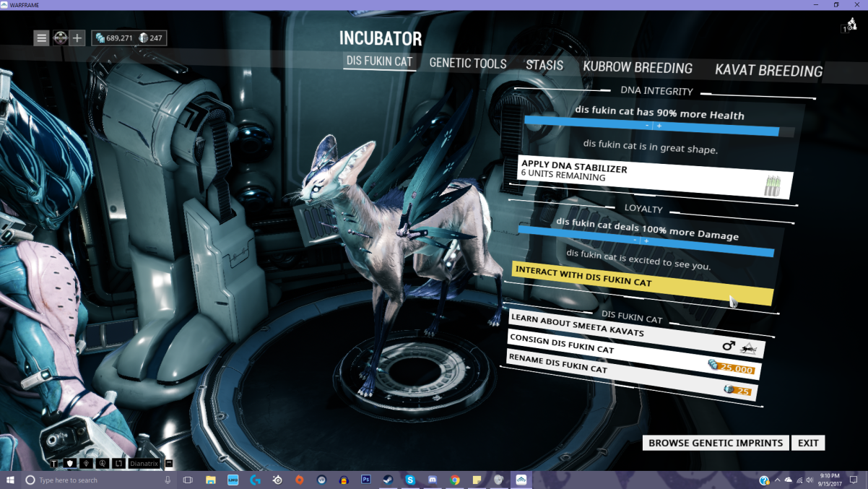Click the shield chat tab icon

point(69,463)
